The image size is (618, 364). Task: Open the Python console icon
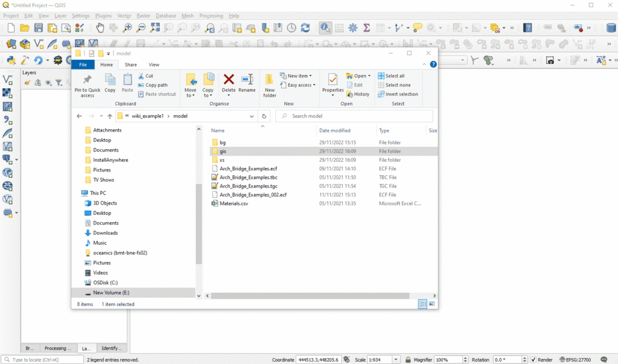click(x=10, y=60)
